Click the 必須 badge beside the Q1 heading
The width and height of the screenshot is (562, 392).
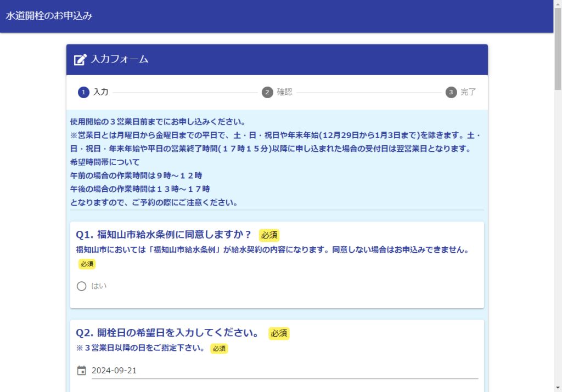(x=269, y=235)
